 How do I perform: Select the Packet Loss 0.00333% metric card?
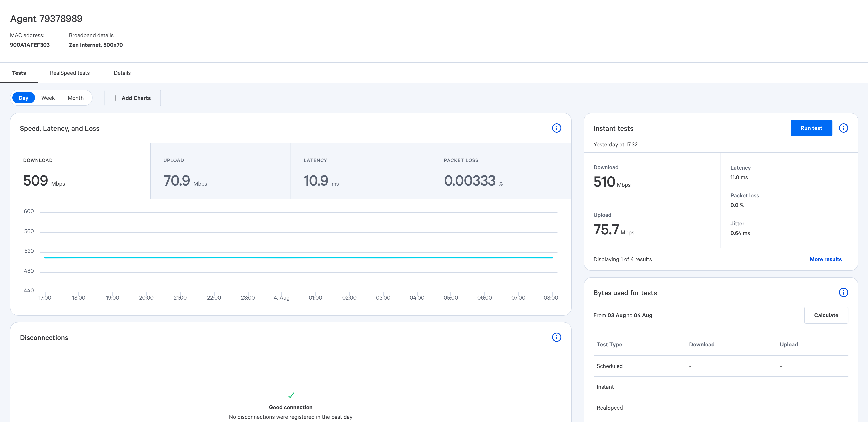click(501, 171)
